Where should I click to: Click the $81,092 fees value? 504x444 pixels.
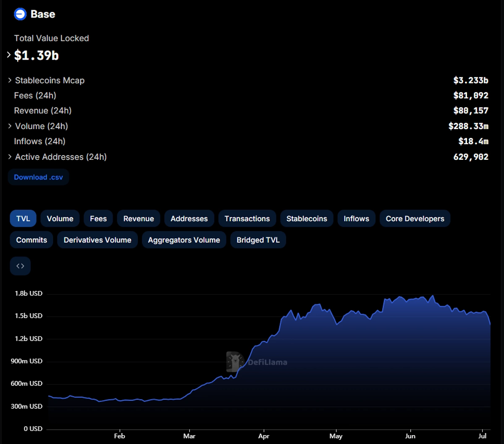pos(471,95)
